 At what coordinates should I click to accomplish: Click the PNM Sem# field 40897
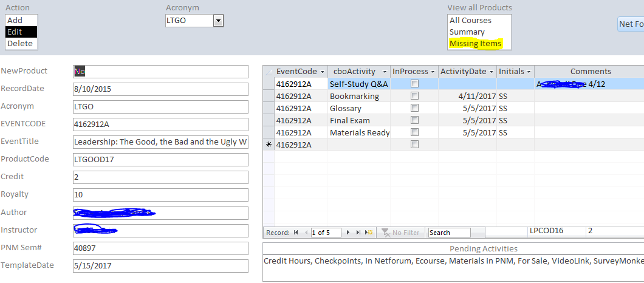point(160,248)
